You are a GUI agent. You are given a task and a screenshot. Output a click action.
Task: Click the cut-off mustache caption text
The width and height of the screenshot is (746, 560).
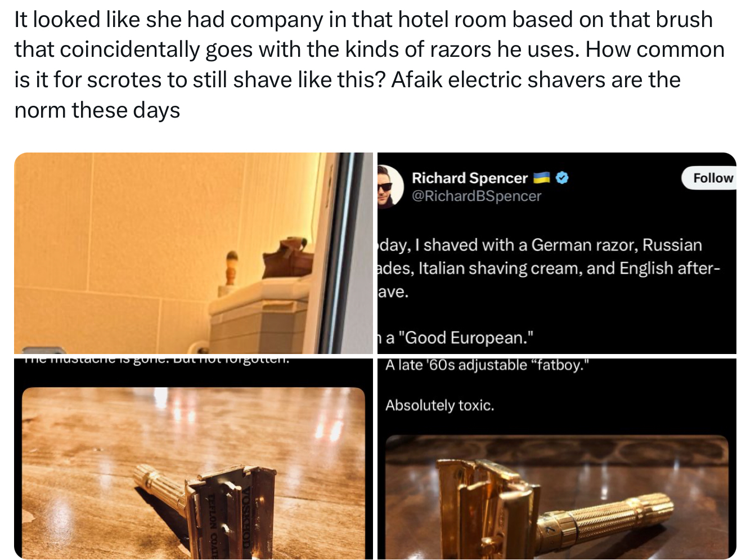click(x=158, y=360)
